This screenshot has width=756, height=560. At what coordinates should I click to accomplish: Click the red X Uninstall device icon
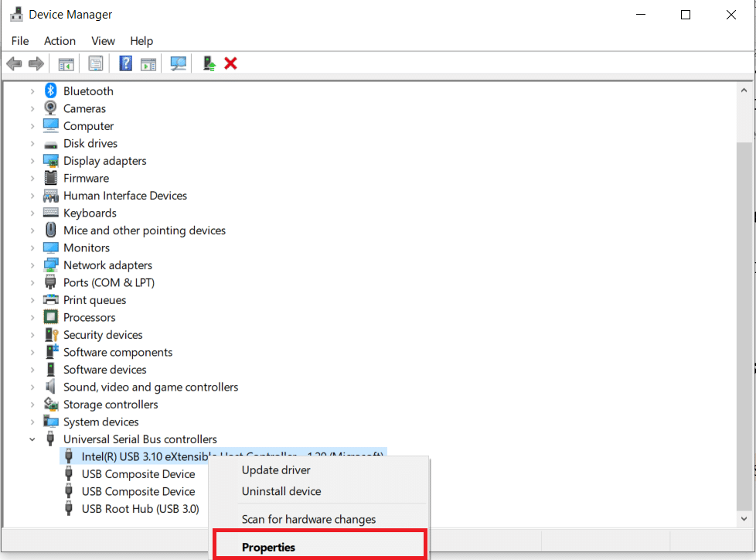230,63
